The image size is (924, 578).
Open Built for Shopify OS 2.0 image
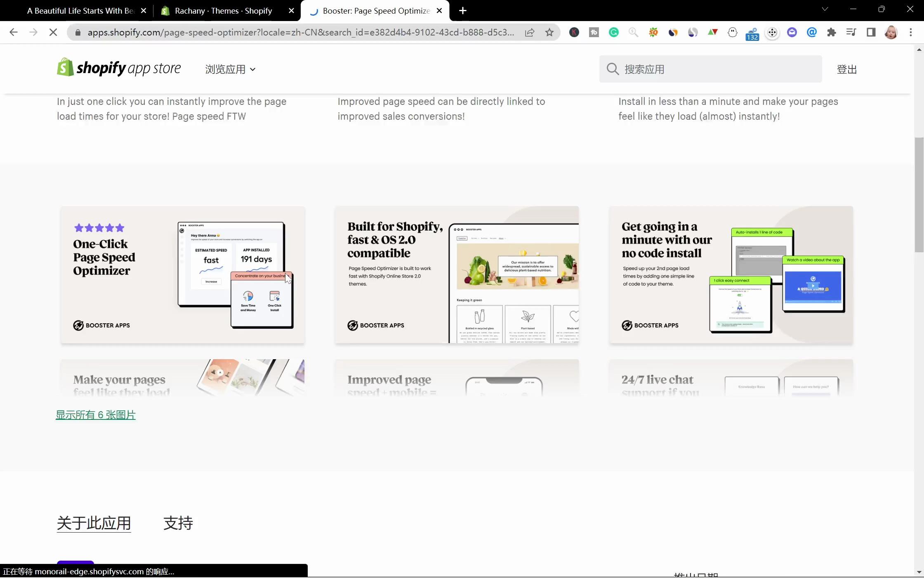(x=457, y=275)
